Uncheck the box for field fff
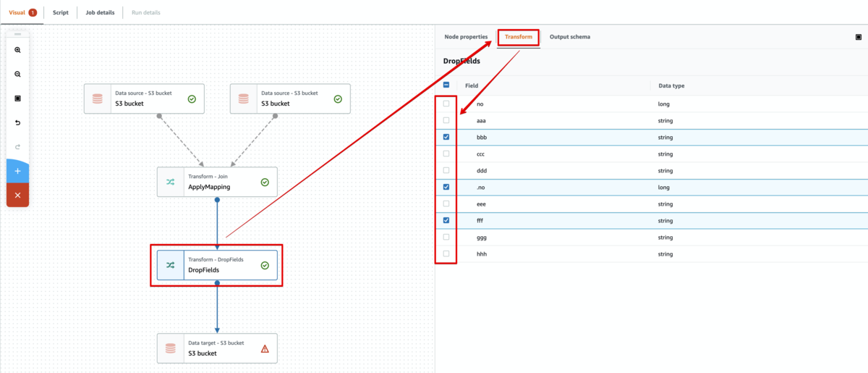 click(446, 220)
